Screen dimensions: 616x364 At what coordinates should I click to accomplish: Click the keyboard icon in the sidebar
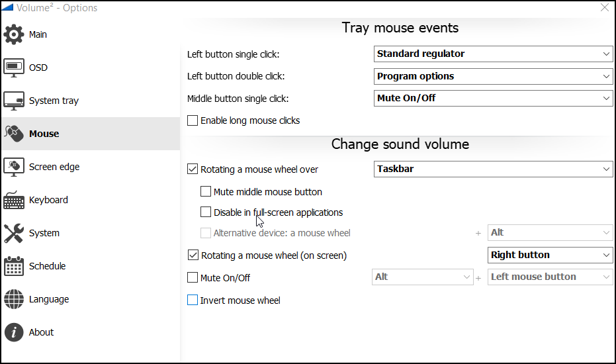14,200
